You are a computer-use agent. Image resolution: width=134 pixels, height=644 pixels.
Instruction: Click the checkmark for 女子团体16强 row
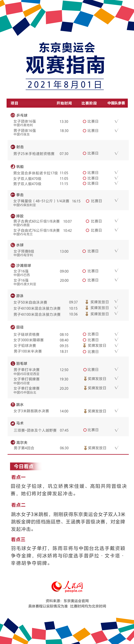116,121
